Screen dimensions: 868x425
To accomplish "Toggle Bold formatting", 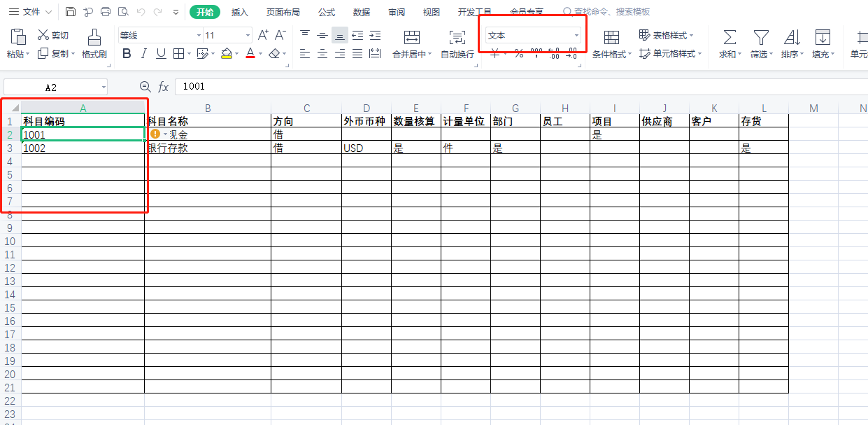I will click(x=127, y=53).
